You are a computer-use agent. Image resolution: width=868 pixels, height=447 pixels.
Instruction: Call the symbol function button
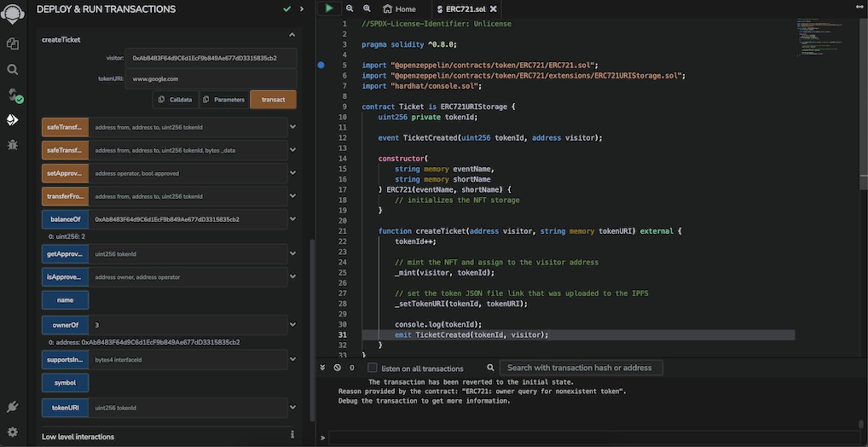pos(65,383)
